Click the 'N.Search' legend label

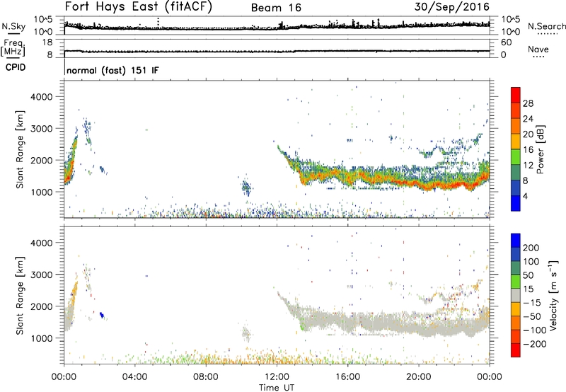pyautogui.click(x=546, y=26)
